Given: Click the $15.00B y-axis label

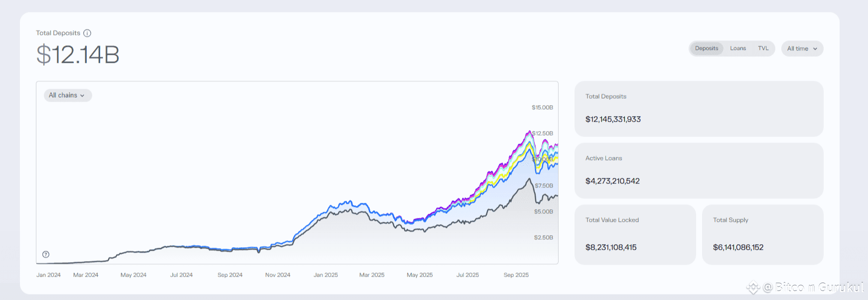Looking at the screenshot, I should [x=542, y=108].
